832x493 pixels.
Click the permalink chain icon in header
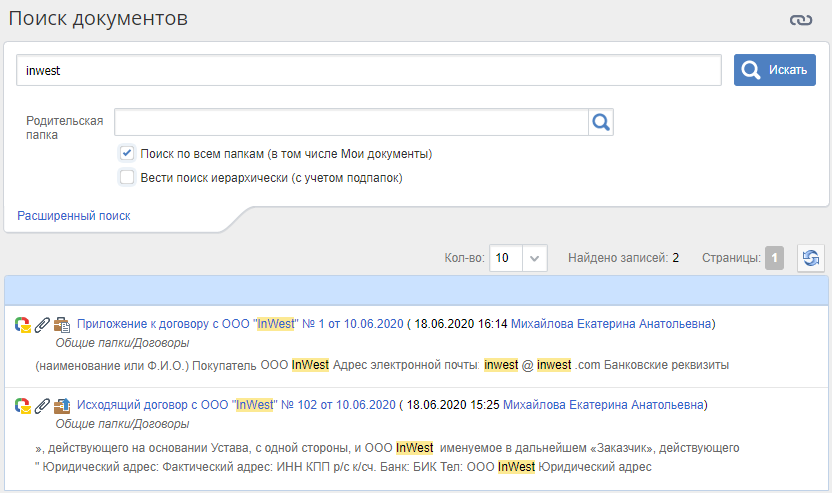click(x=800, y=19)
